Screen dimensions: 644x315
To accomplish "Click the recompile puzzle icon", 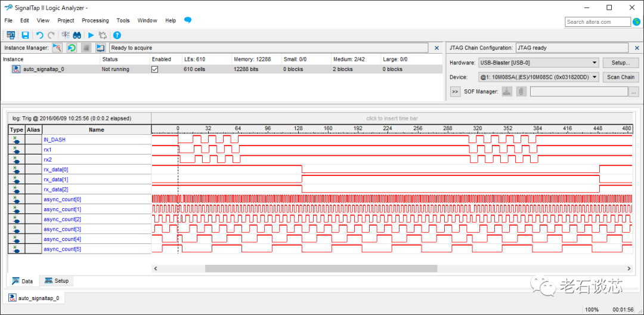I will point(103,35).
